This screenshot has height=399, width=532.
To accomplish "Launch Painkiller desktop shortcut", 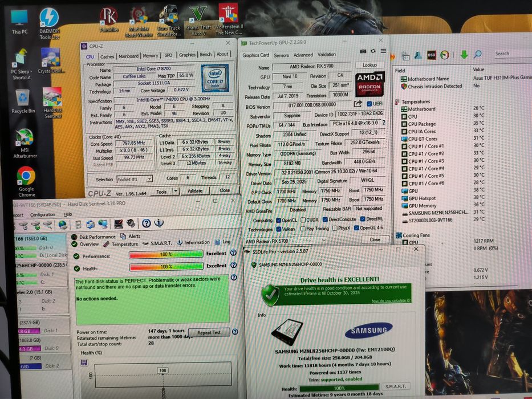I will 108,20.
